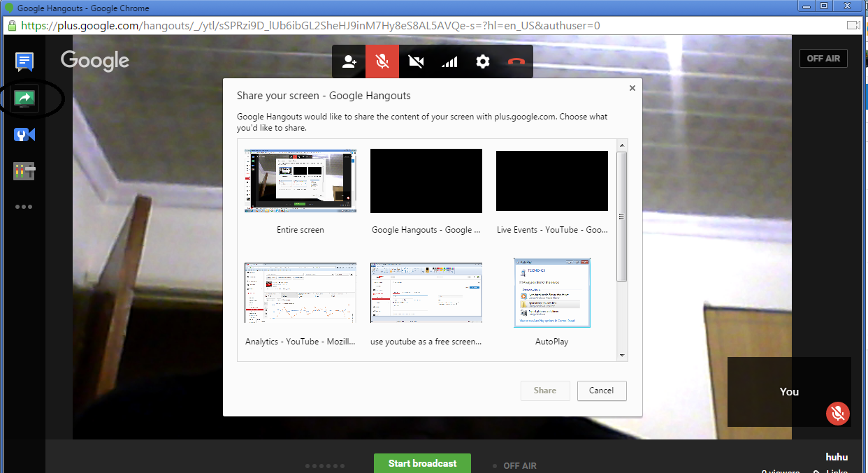The image size is (868, 473).
Task: Open the Control Room video tool icon
Action: pyautogui.click(x=25, y=134)
